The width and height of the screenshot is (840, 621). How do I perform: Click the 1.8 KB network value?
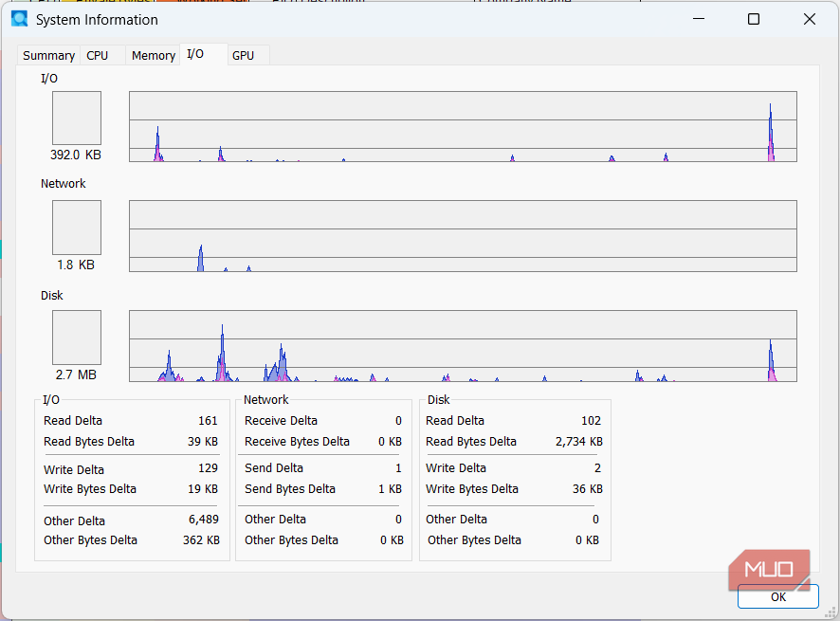[76, 265]
